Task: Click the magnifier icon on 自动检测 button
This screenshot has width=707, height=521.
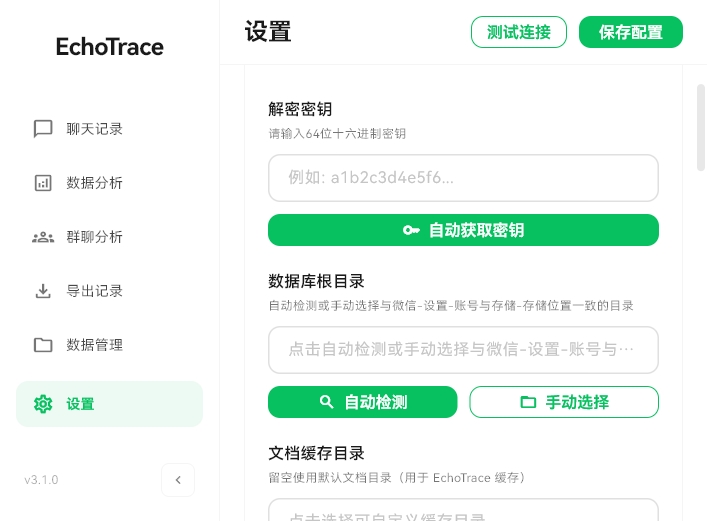Action: tap(326, 402)
